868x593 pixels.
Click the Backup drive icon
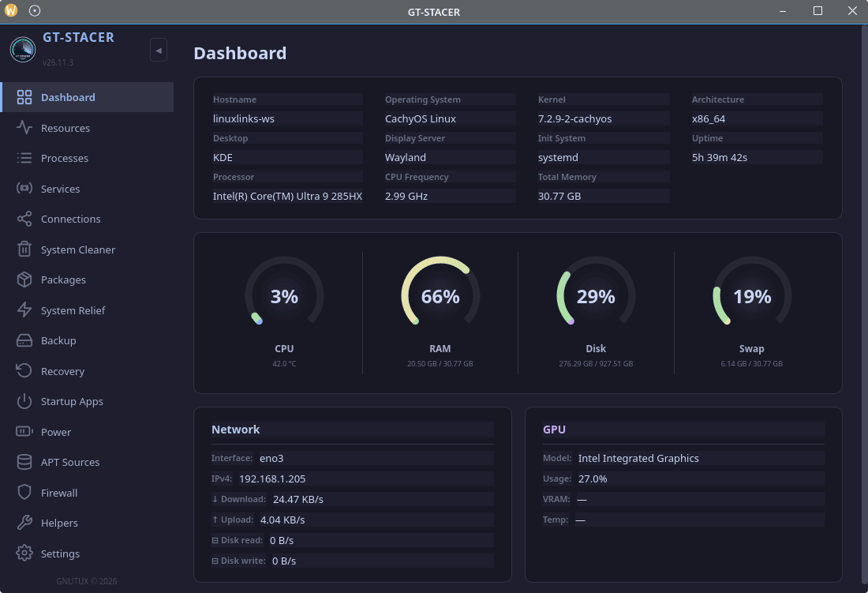(x=24, y=340)
